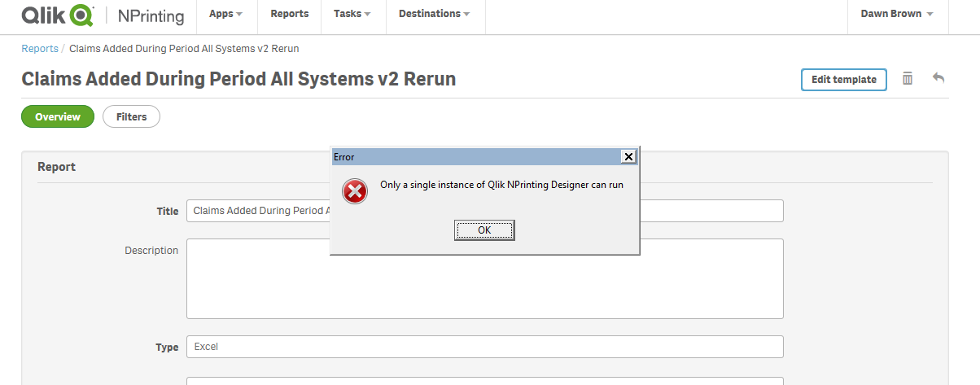Follow the Reports breadcrumb link

pyautogui.click(x=39, y=49)
